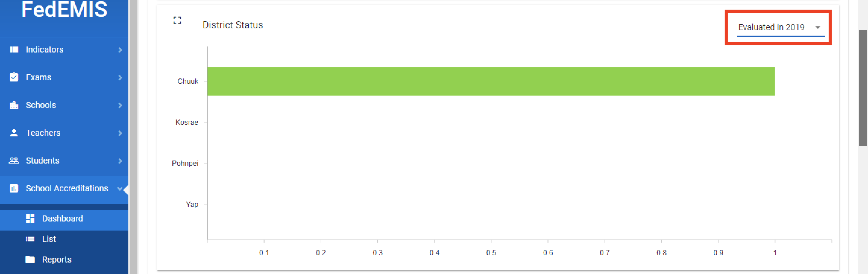Click the Dashboard grid icon
The height and width of the screenshot is (274, 868).
(30, 219)
